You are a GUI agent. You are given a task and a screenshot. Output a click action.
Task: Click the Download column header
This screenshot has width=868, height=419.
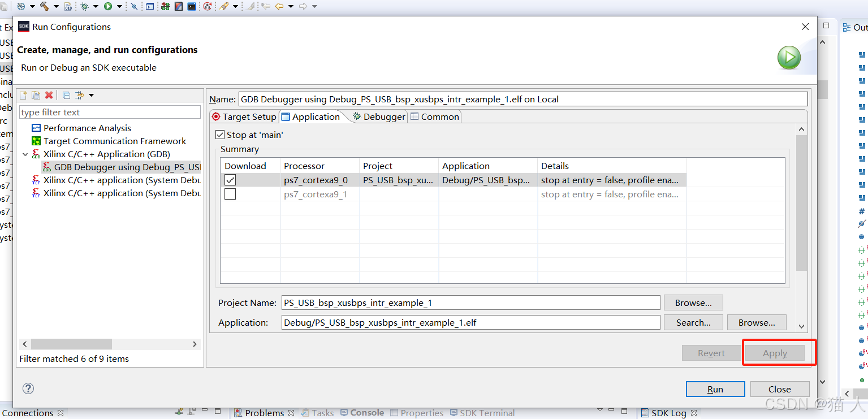(251, 166)
